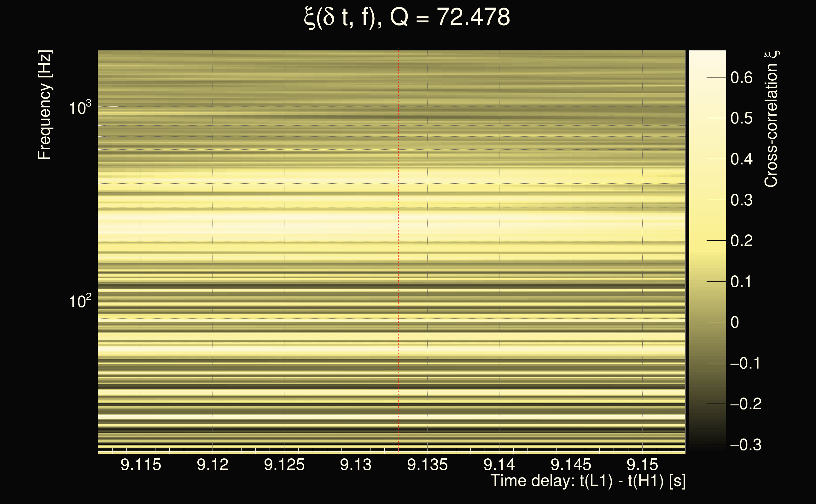The height and width of the screenshot is (504, 816).
Task: Click the 9.125 time delay tick label
Action: tap(284, 465)
